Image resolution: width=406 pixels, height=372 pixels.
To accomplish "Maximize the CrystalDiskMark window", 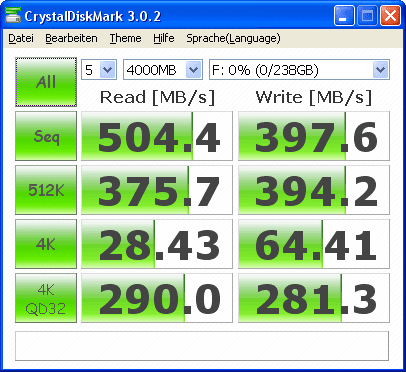I will (367, 16).
